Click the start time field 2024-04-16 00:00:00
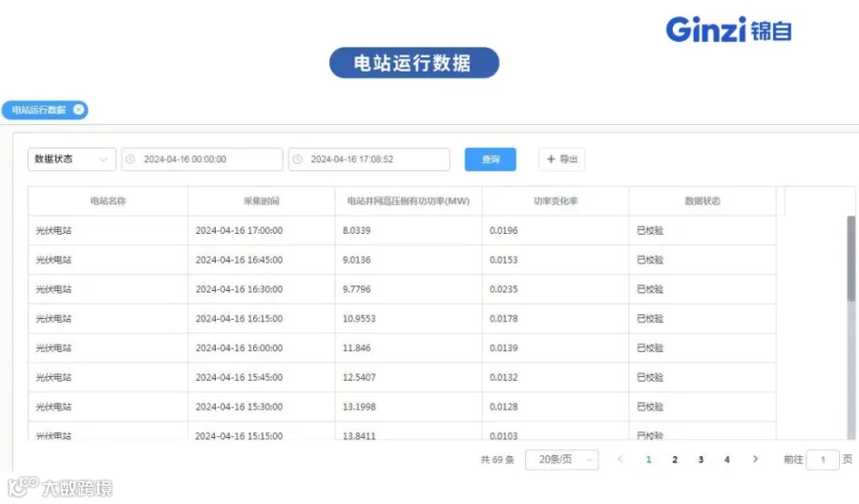859x504 pixels. [201, 158]
